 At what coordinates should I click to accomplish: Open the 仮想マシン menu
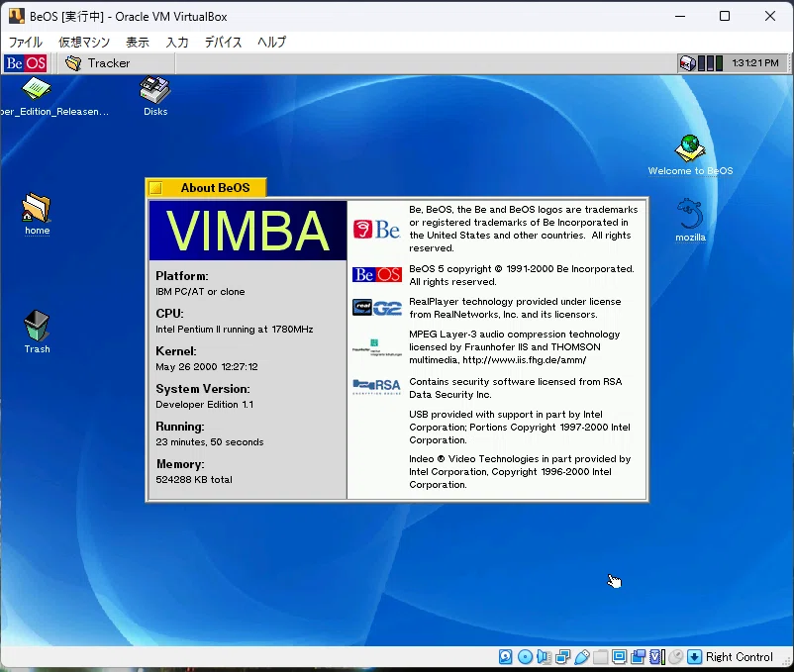(84, 42)
